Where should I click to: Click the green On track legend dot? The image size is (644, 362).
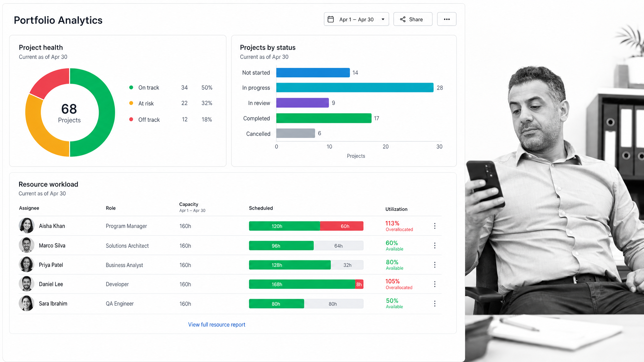coord(131,87)
